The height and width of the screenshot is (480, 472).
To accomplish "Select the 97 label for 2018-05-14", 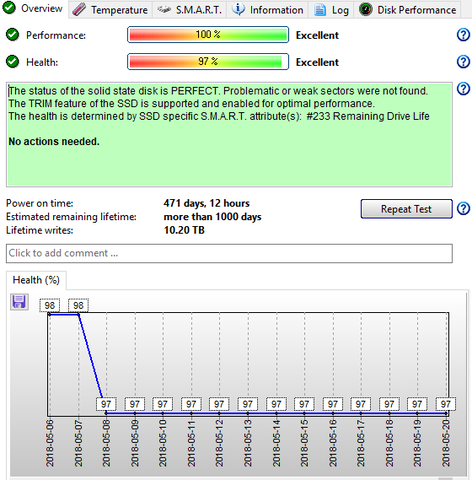I will point(276,404).
